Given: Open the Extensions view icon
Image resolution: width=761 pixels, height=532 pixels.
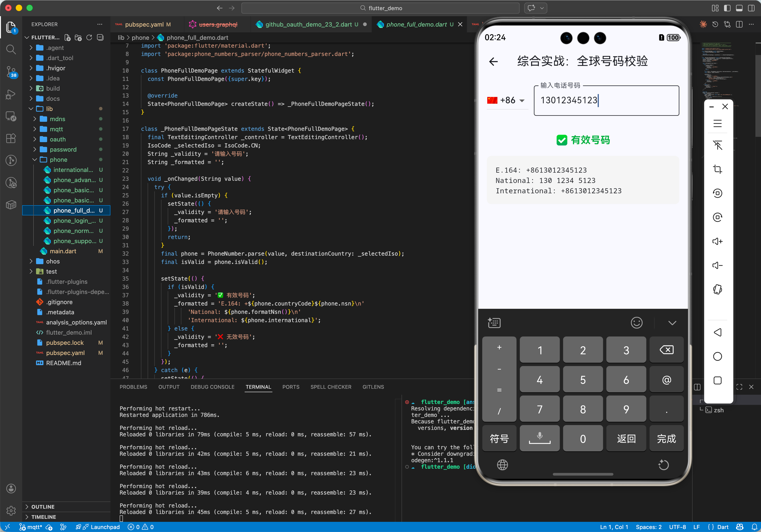Looking at the screenshot, I should click(11, 138).
